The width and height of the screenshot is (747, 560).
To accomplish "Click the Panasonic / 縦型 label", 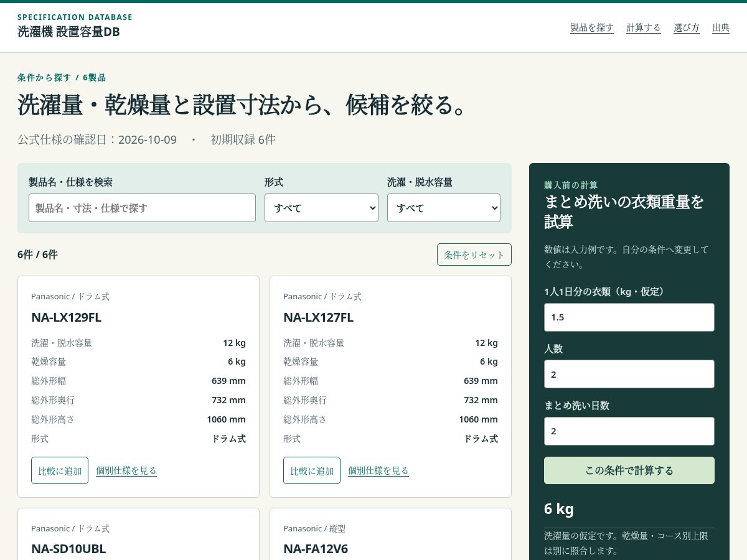I will coord(314,528).
